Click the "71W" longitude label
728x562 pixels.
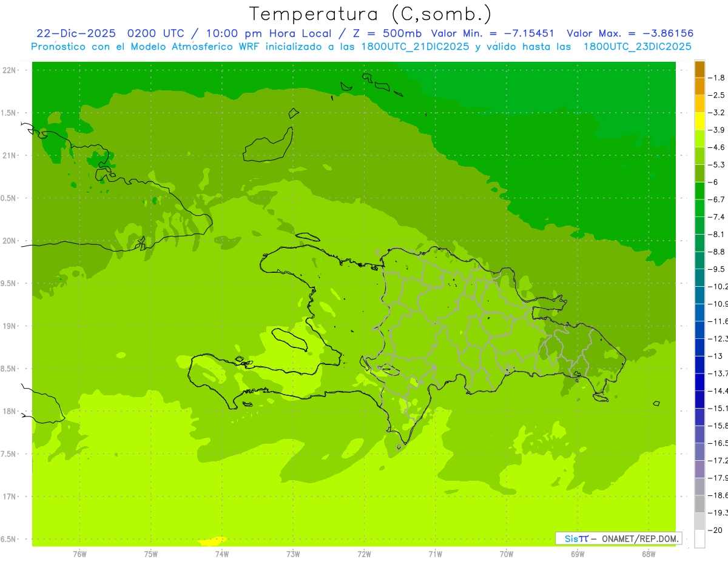click(435, 554)
